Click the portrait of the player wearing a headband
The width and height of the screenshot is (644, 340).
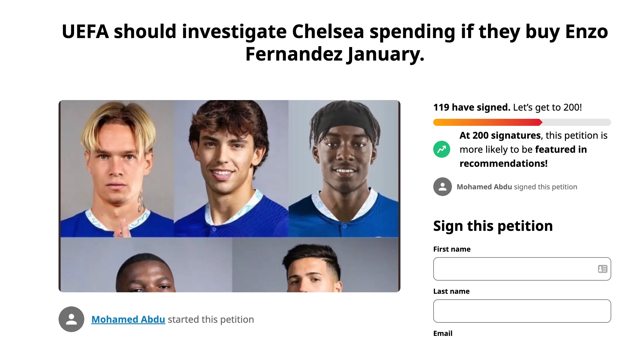(x=344, y=169)
